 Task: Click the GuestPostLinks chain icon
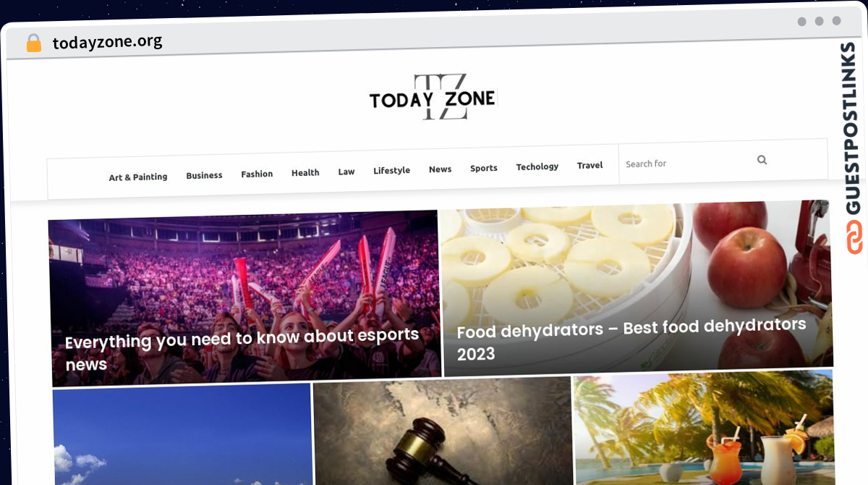(x=854, y=239)
